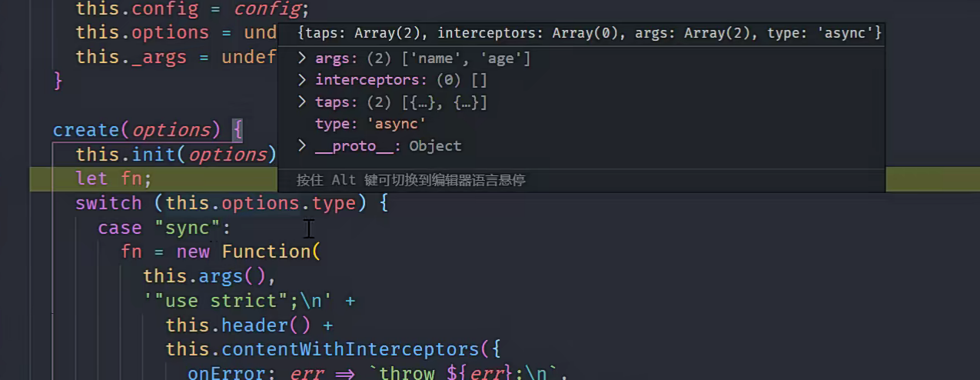This screenshot has width=980, height=380.
Task: Expand the taps array entry
Action: [302, 102]
